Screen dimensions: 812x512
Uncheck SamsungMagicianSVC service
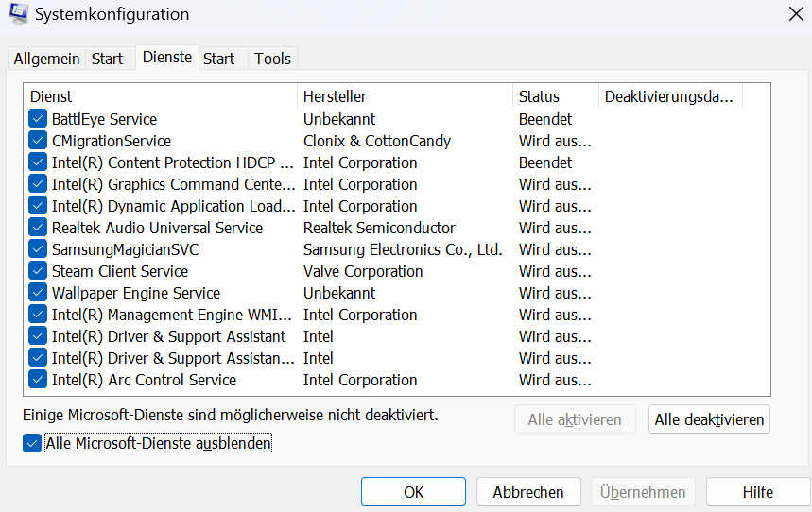coord(38,249)
